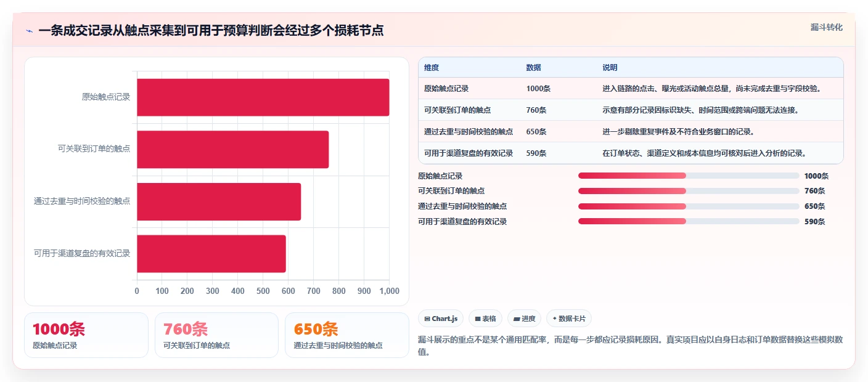Click the 650条 progress bar
The image size is (868, 382).
689,206
